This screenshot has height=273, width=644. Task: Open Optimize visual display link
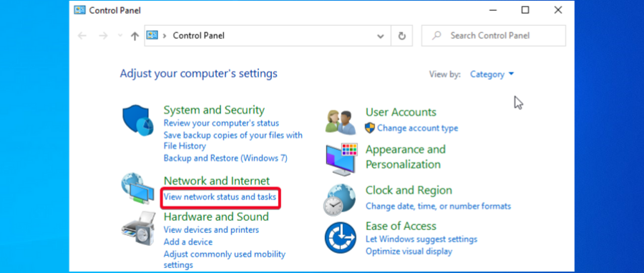[x=409, y=252]
